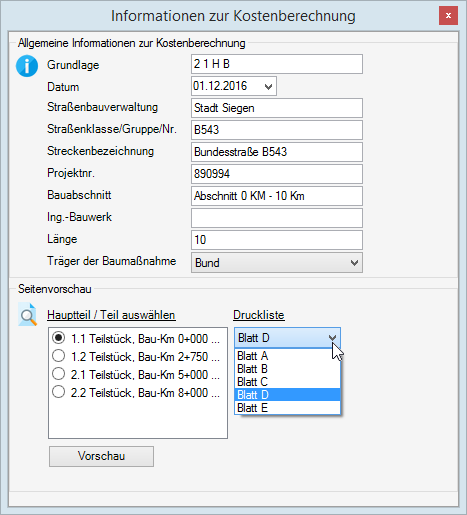Select radio 2.1 Teilstück, Bau-Km 5+000

coord(59,374)
